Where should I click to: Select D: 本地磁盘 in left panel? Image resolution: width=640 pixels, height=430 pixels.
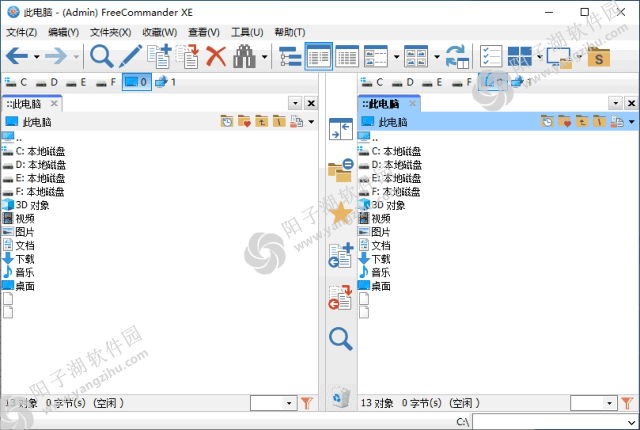pos(34,165)
